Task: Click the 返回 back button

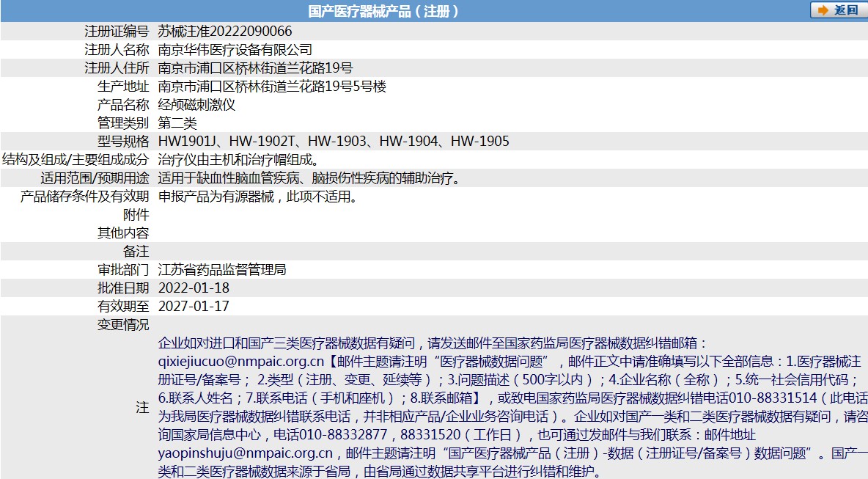Action: coord(838,10)
